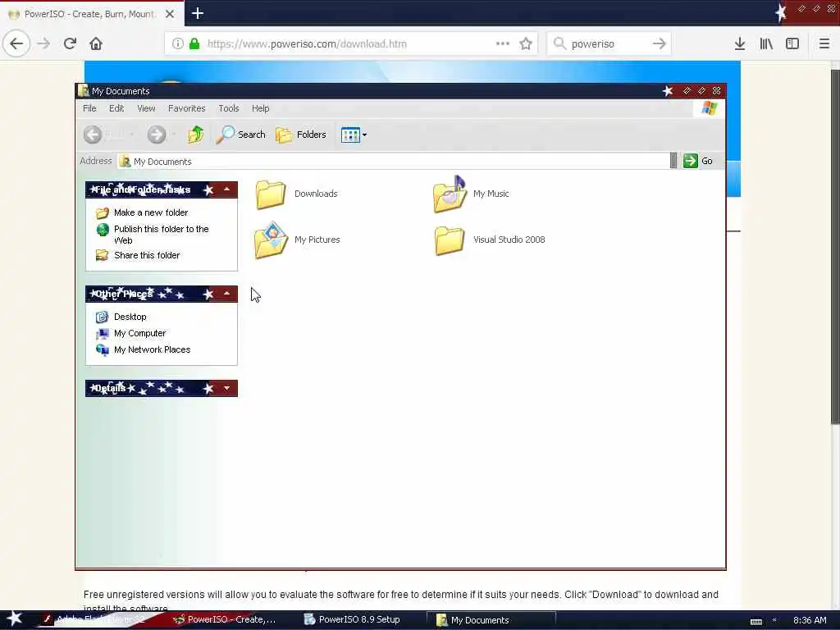Click the Start star button on taskbar
The image size is (840, 630).
15,619
